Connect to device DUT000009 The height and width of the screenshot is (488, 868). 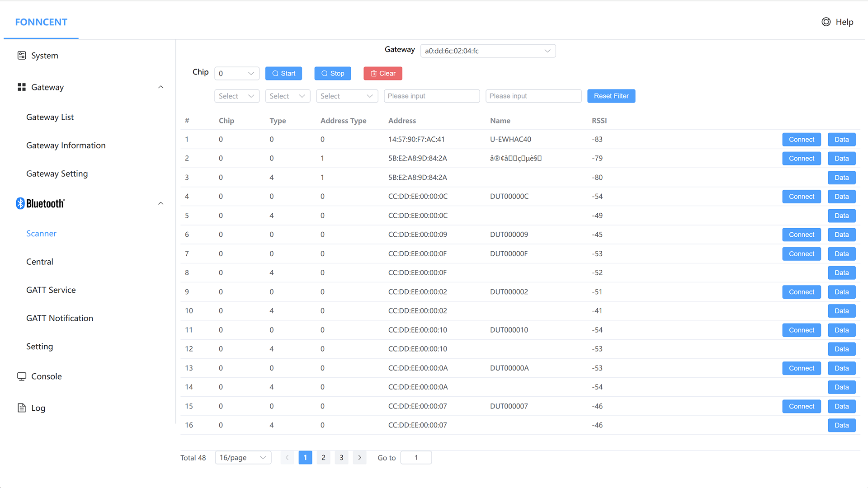801,235
